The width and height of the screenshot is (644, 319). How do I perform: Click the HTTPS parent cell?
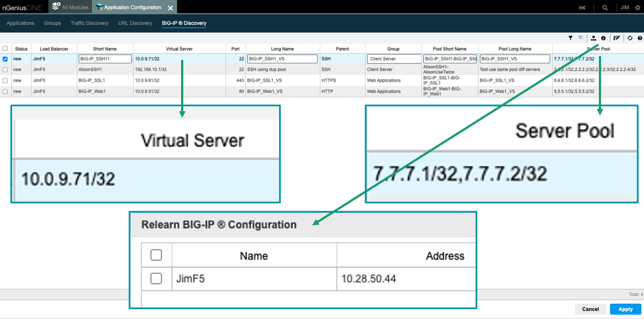click(x=342, y=80)
